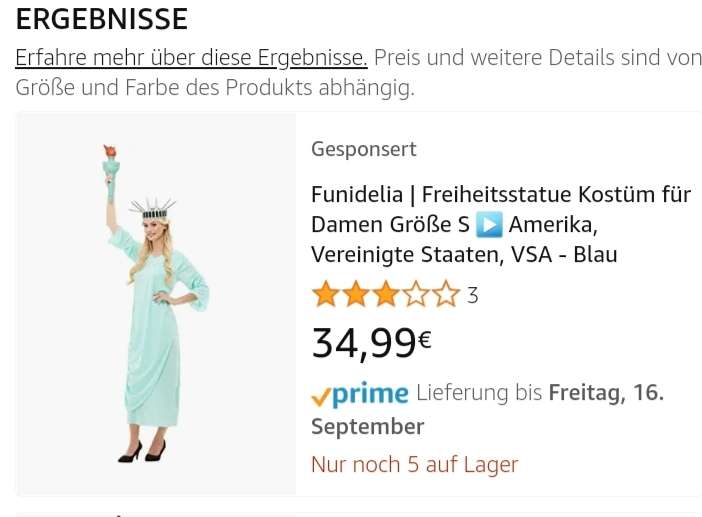Open the 'Erfahre mehr über diese Ergebnisse' link

tap(191, 58)
